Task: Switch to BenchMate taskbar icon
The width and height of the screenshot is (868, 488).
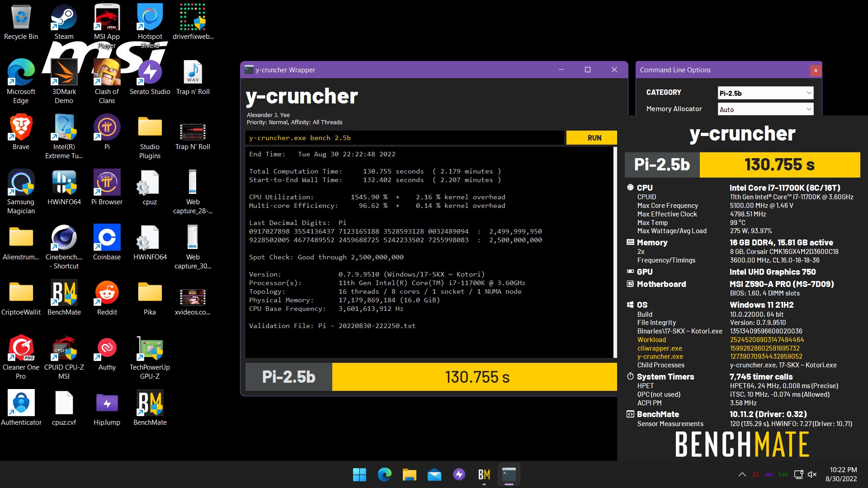Action: 484,474
